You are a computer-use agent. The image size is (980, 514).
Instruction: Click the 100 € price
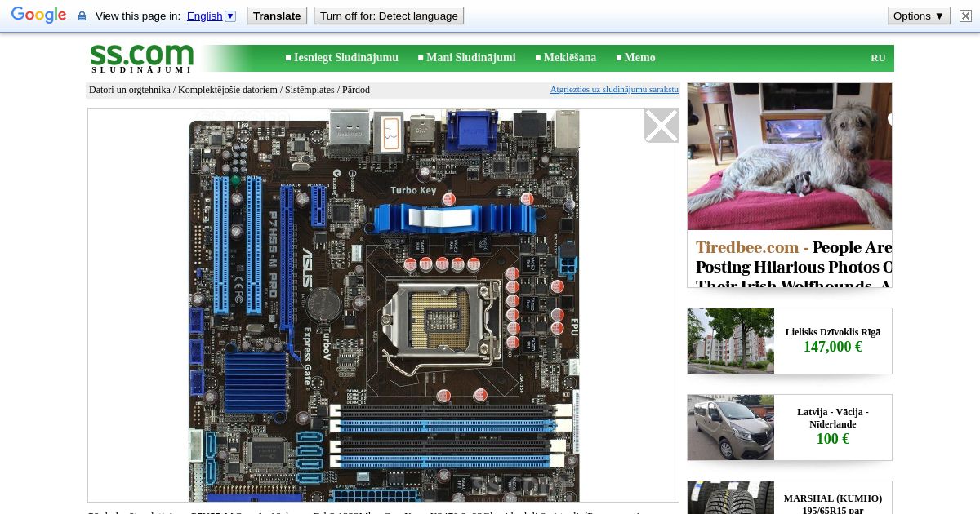pos(833,439)
